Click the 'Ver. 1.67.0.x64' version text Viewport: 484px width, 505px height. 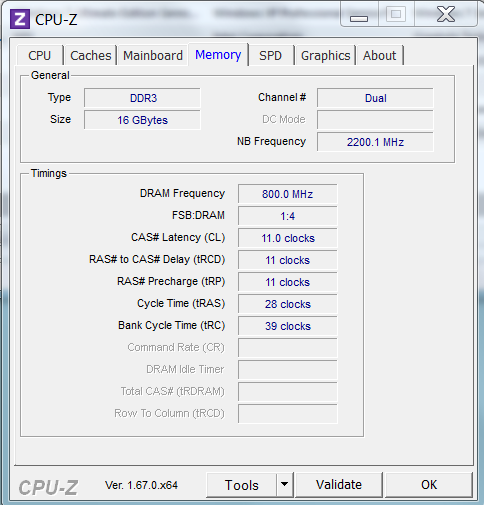tap(141, 485)
